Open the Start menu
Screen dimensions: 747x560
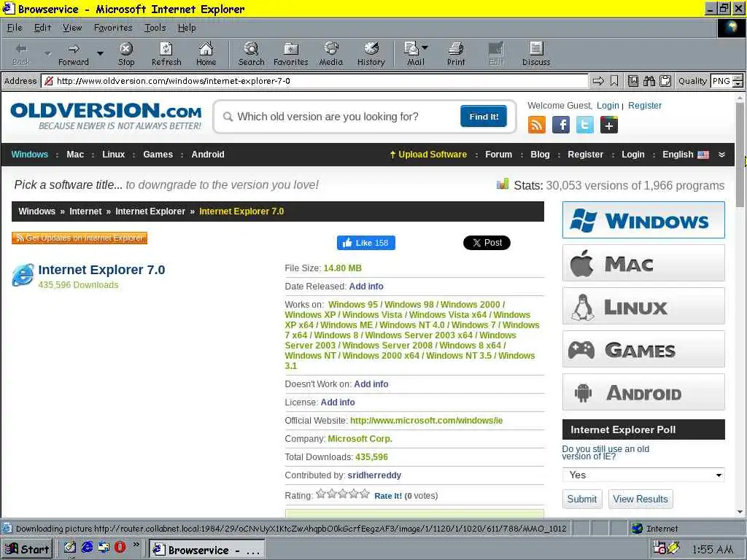point(27,549)
